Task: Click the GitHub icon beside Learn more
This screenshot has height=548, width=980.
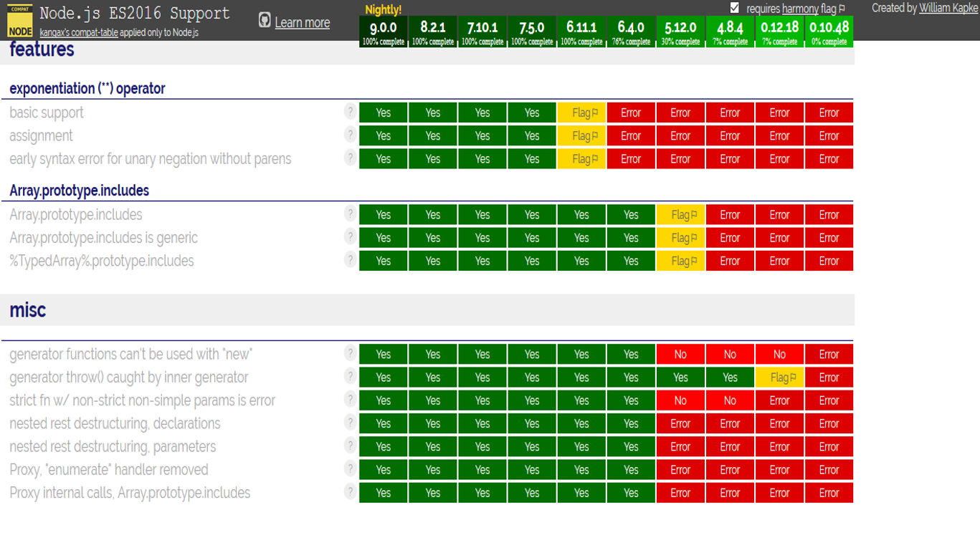Action: [x=265, y=21]
